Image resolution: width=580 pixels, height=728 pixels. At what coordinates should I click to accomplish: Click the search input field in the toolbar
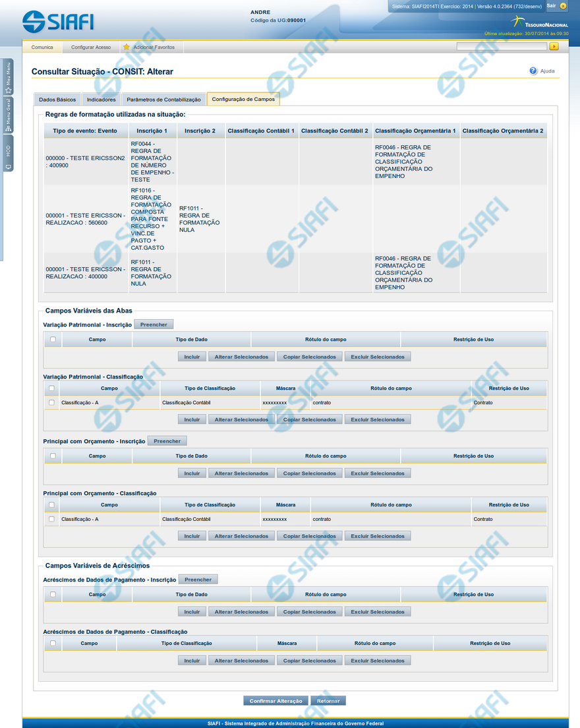pos(501,47)
